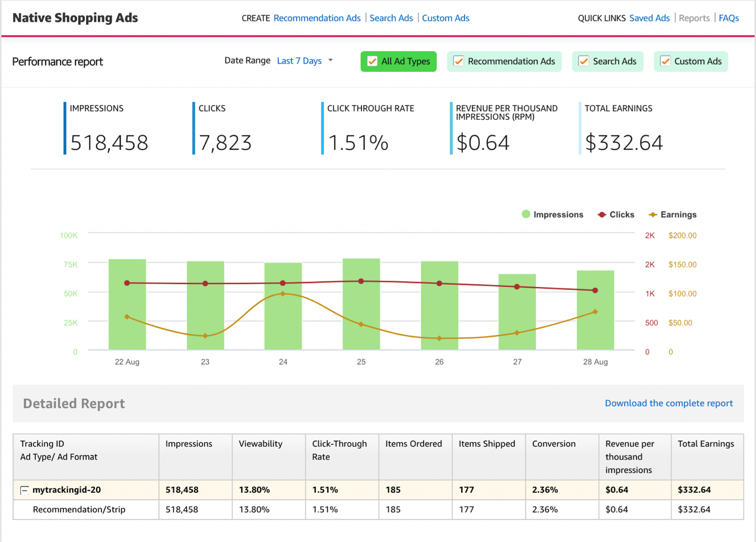
Task: Toggle the Clicks series legend marker
Action: pos(602,215)
